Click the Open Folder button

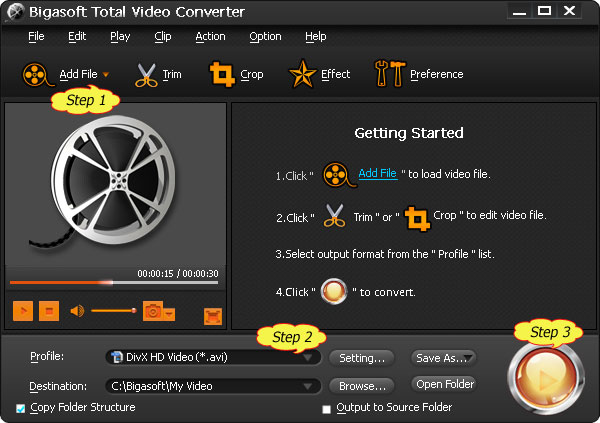444,384
